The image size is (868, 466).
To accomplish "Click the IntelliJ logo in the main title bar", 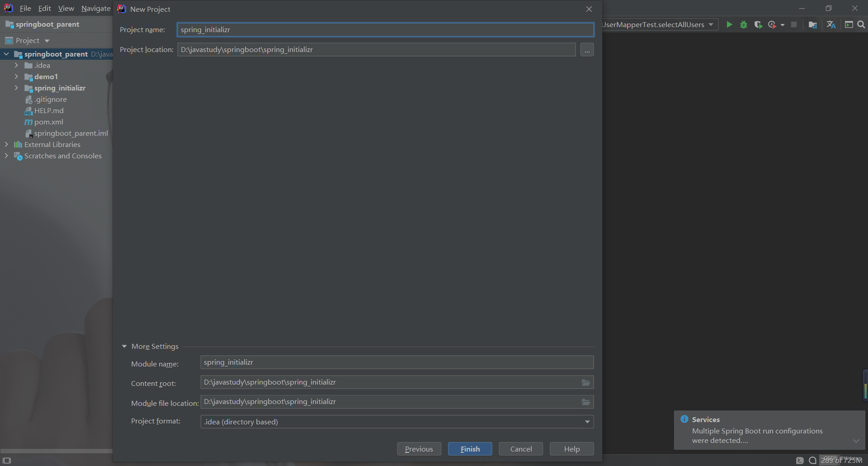I will point(8,8).
